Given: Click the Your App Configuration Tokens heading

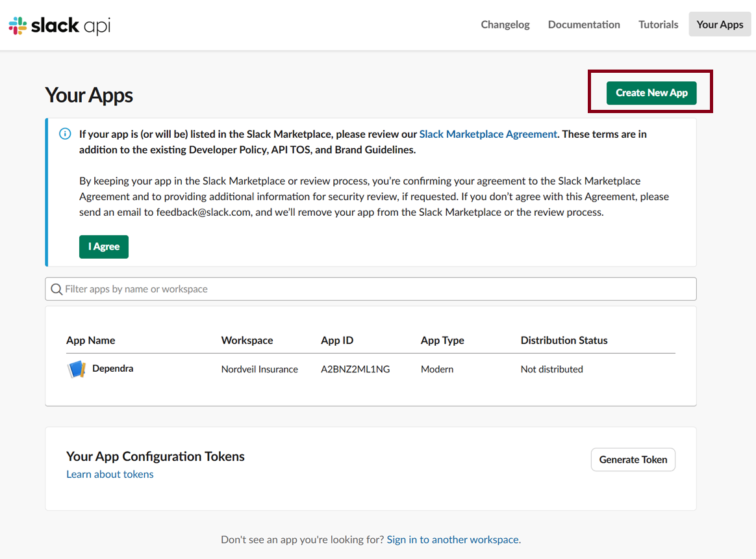Looking at the screenshot, I should tap(155, 456).
